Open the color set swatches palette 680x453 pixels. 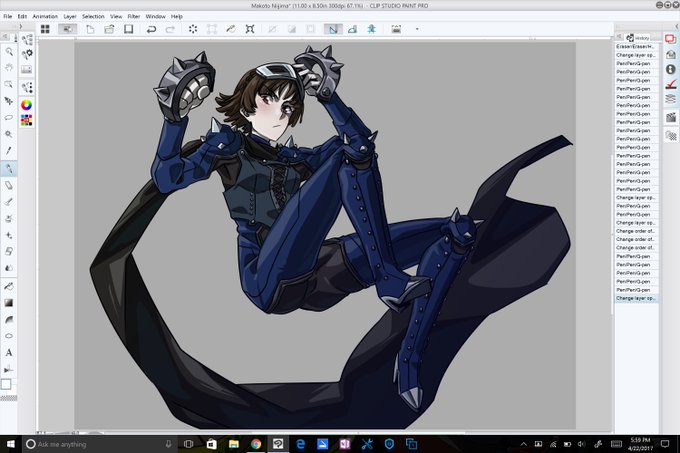click(x=26, y=120)
